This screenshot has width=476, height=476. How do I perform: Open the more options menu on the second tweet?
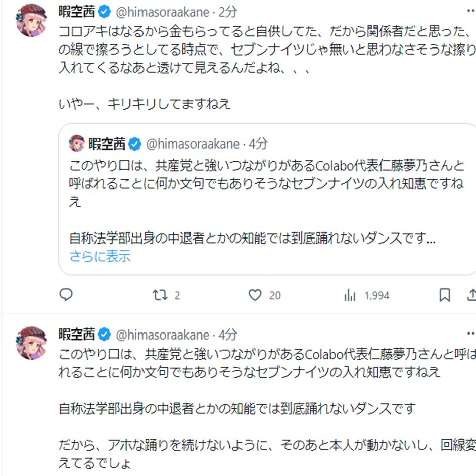[x=471, y=334]
